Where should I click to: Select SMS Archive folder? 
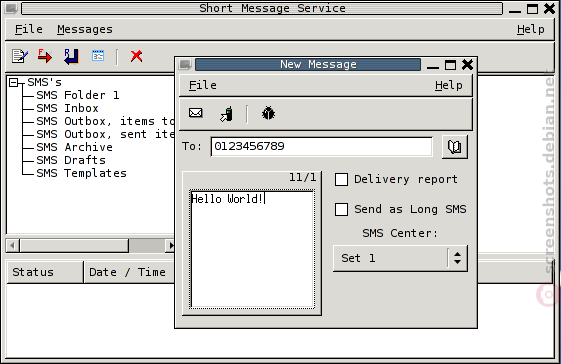click(74, 147)
